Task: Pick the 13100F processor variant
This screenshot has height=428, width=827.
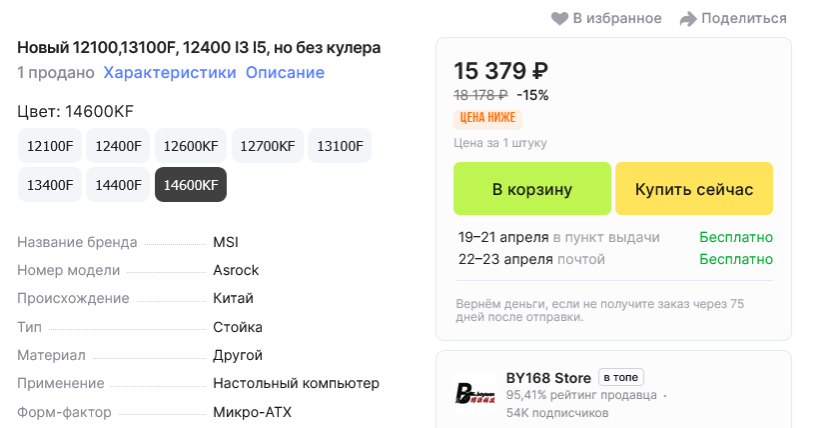Action: pos(340,146)
